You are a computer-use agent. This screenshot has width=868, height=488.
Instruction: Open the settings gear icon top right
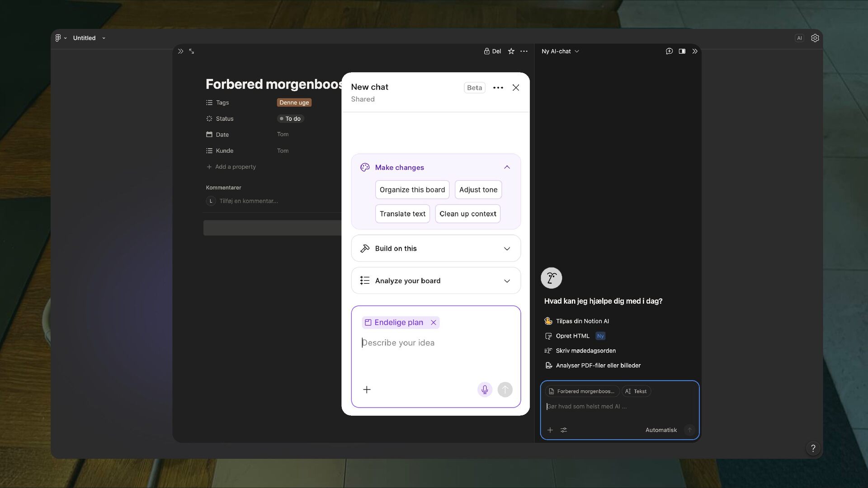[815, 38]
